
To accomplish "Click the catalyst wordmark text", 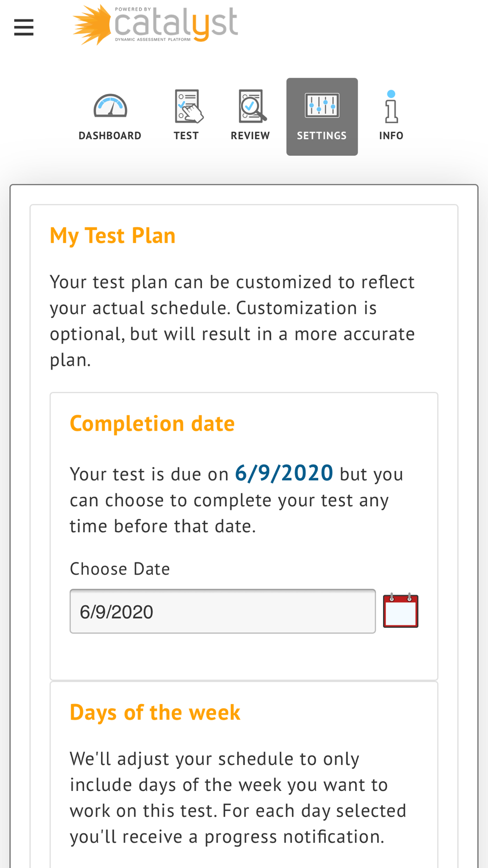I will pyautogui.click(x=176, y=23).
